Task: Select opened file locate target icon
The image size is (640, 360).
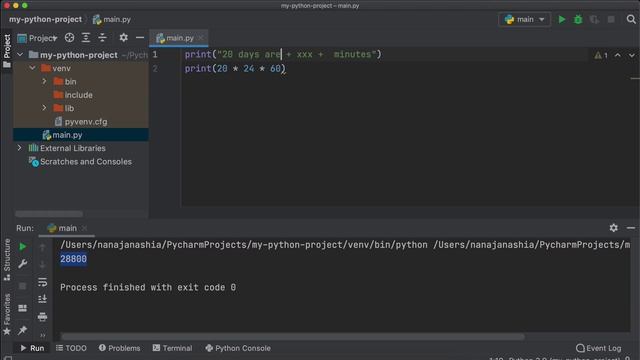Action: click(69, 38)
